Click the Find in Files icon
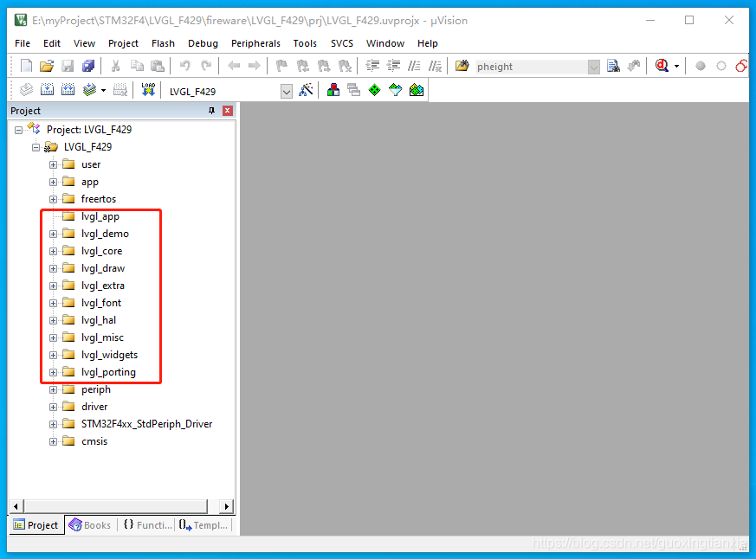 coord(462,66)
